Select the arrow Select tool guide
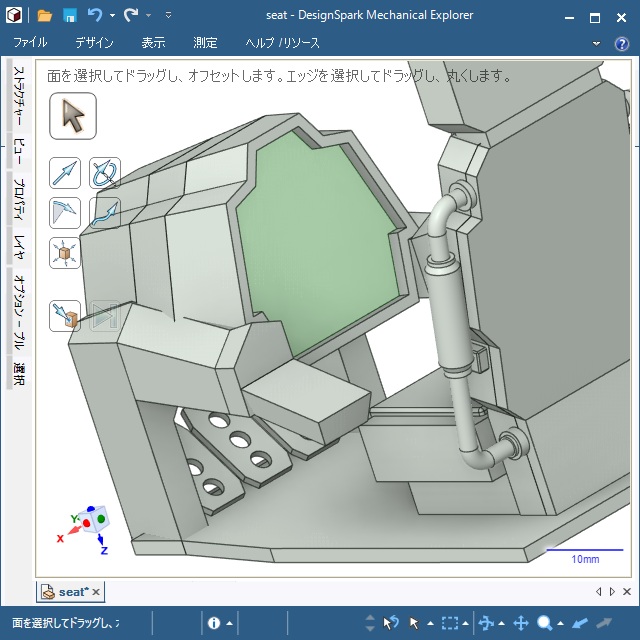640x640 pixels. (x=73, y=116)
